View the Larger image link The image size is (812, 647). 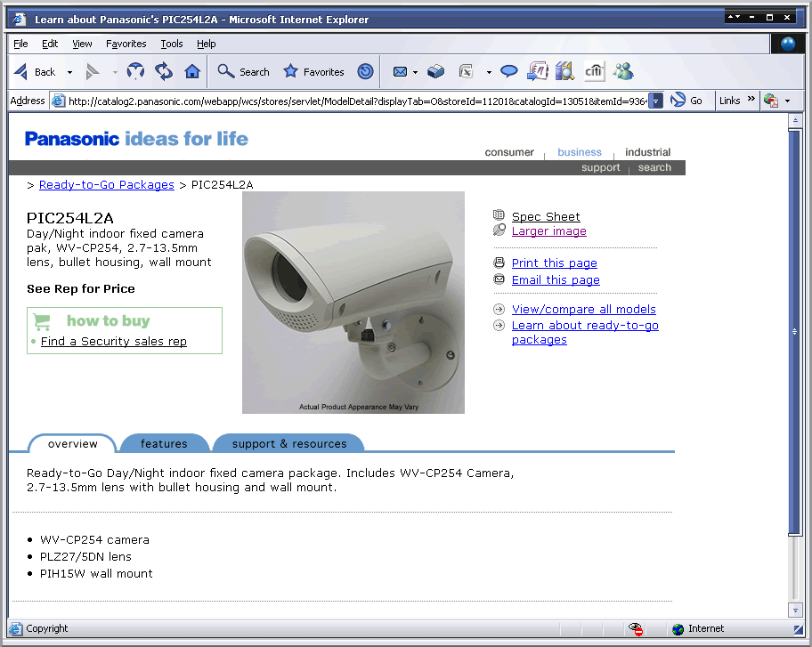click(x=549, y=231)
